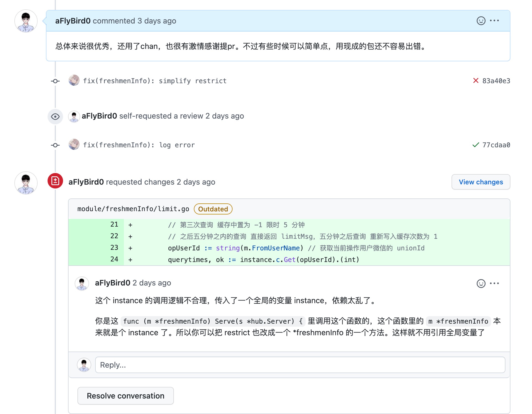Open commit 83a40e3

click(x=496, y=80)
